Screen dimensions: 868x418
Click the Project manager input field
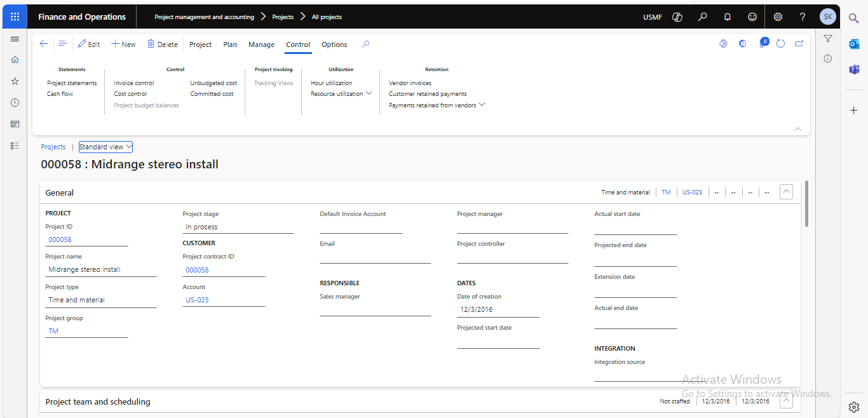512,227
